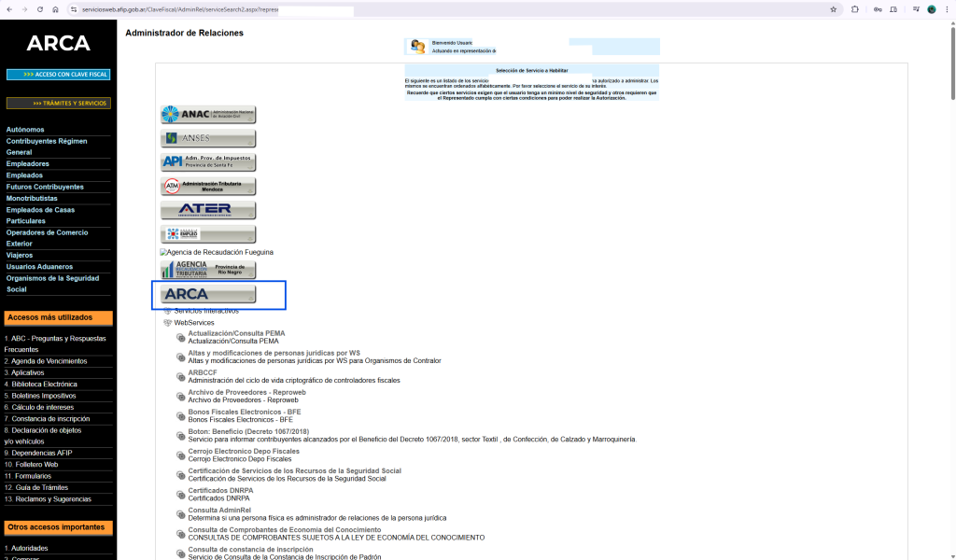Click the ANAC agency logo button

[208, 115]
